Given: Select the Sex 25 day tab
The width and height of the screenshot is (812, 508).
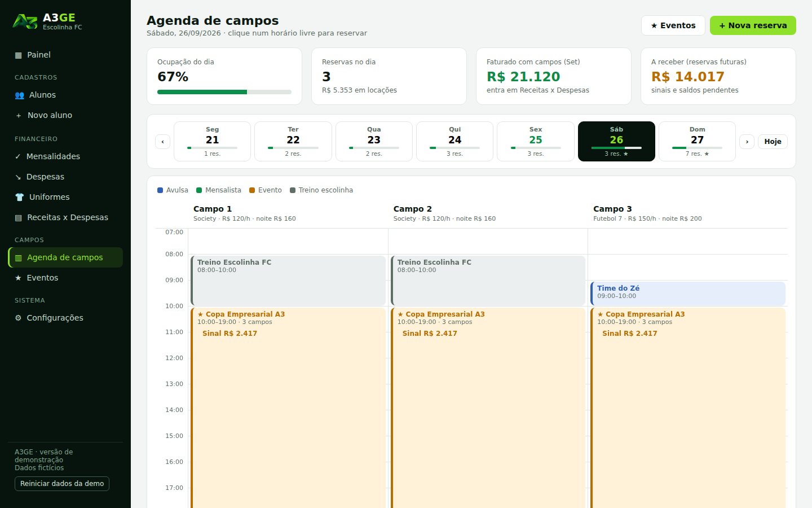Looking at the screenshot, I should click(536, 141).
